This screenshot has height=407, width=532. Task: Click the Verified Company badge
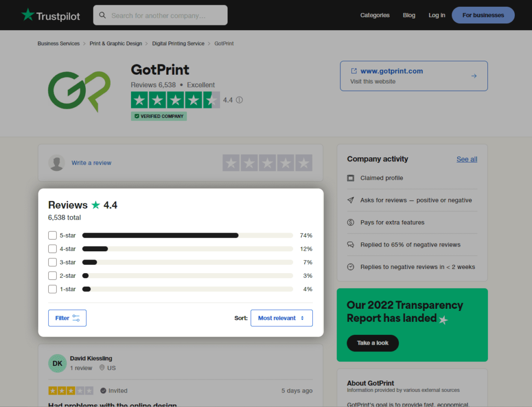click(159, 116)
